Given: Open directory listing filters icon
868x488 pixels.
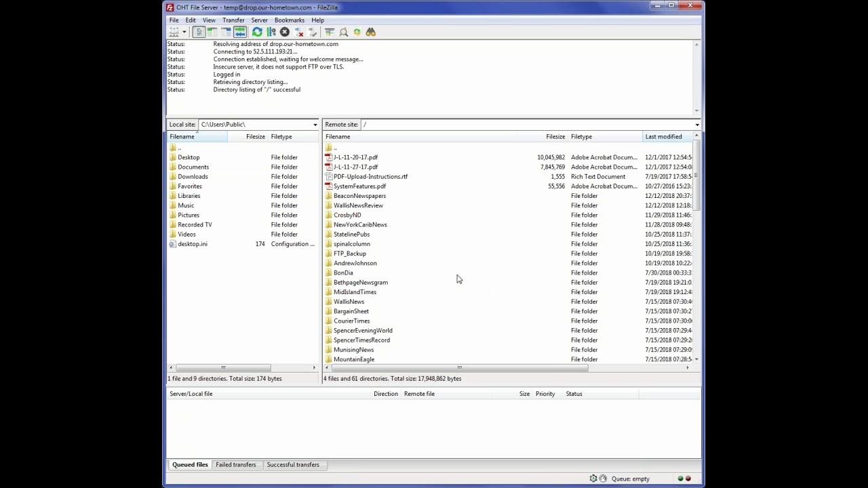Looking at the screenshot, I should click(x=330, y=32).
